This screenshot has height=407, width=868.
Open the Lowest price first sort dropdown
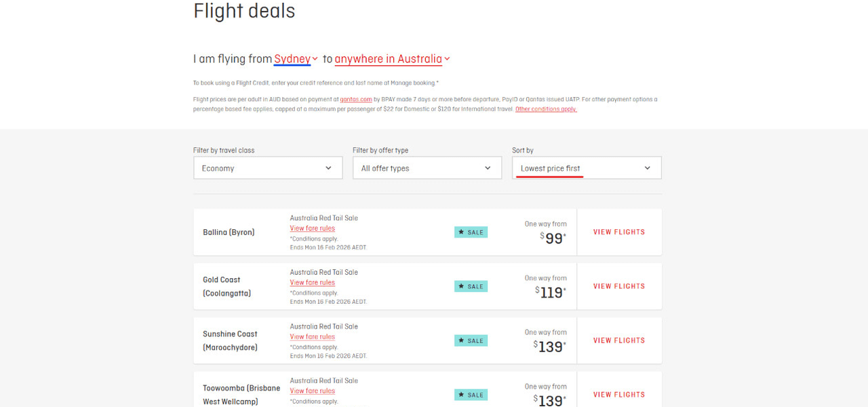pos(586,168)
